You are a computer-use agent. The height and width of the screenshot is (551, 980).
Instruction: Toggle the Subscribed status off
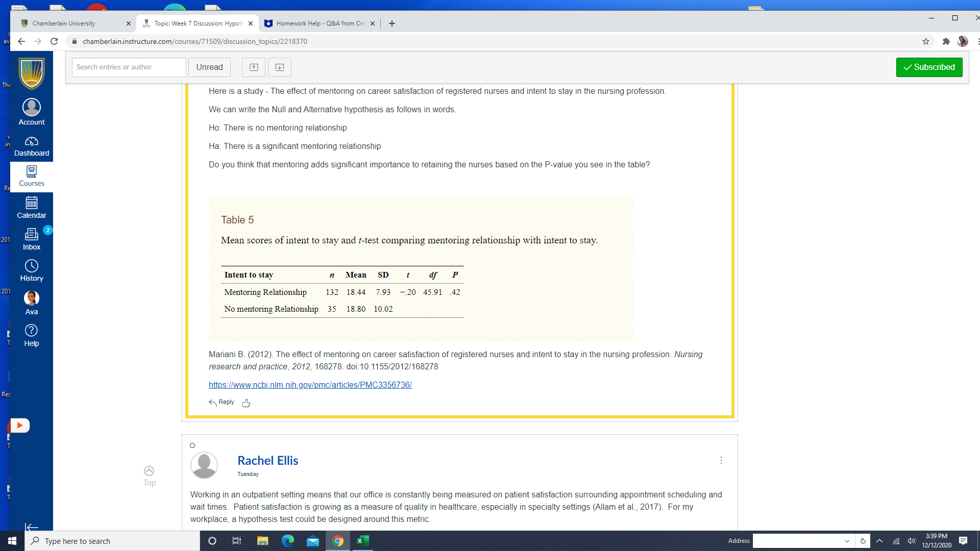[x=929, y=67]
